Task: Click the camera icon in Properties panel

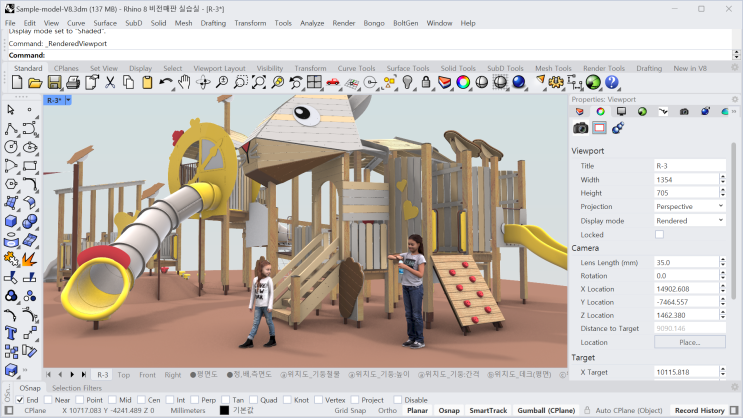Action: [580, 127]
